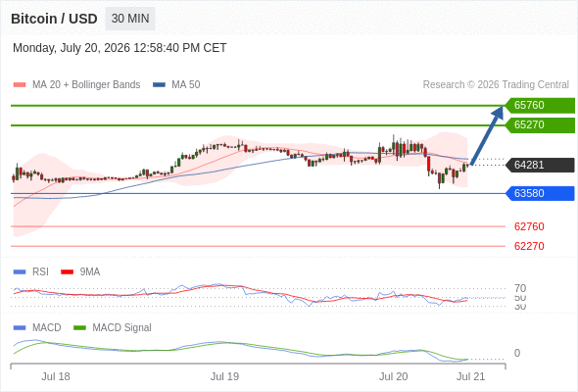Image resolution: width=578 pixels, height=392 pixels.
Task: Click the blue RSI legend marker
Action: (20, 272)
